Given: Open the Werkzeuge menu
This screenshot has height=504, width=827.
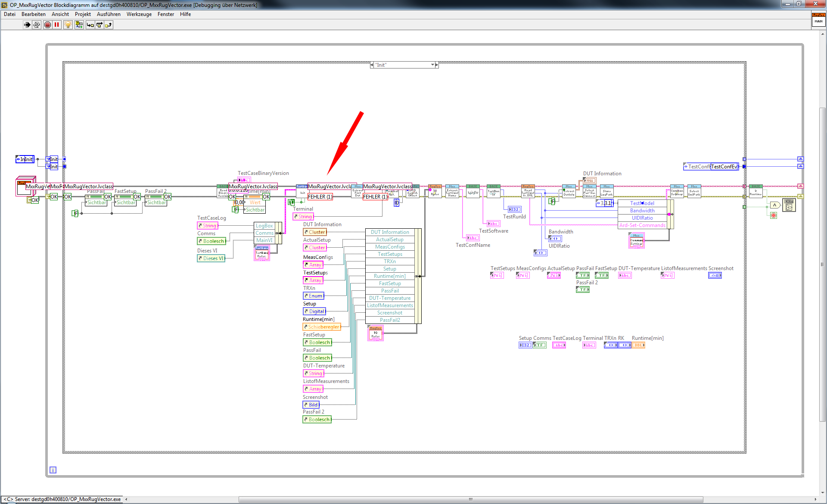Looking at the screenshot, I should coord(139,14).
